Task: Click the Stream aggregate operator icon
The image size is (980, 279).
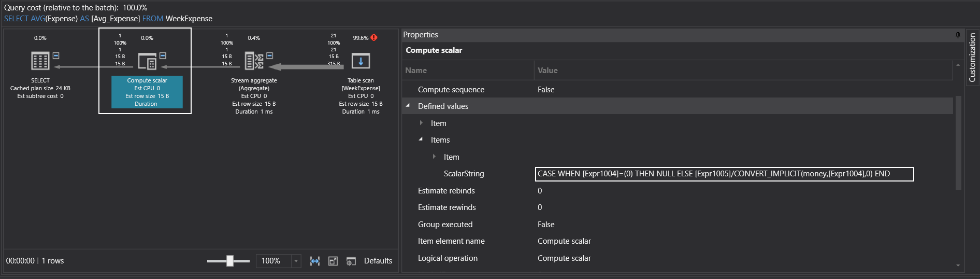Action: [254, 61]
